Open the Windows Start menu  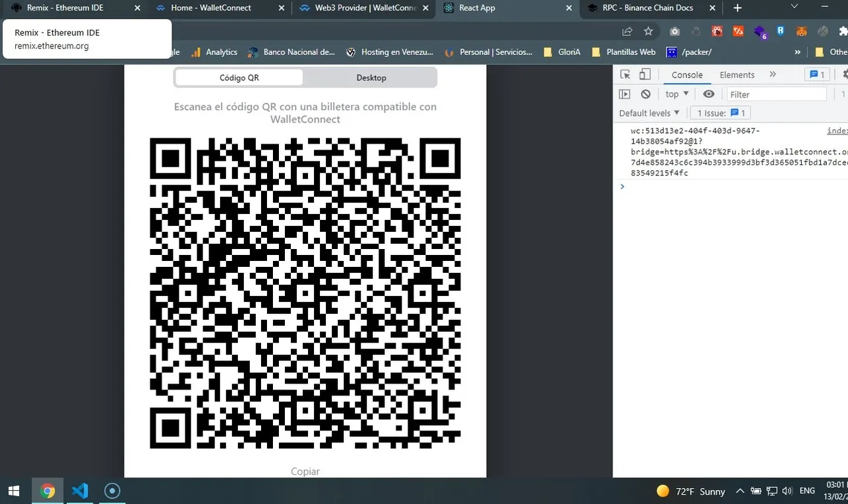tap(13, 491)
